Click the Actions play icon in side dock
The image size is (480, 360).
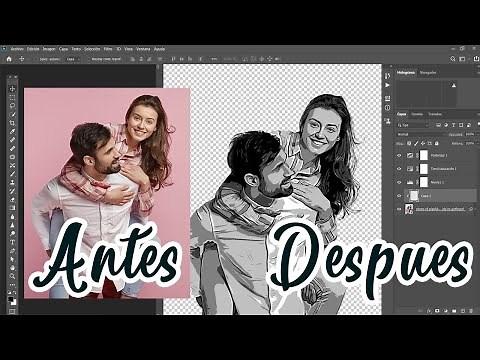tap(387, 85)
